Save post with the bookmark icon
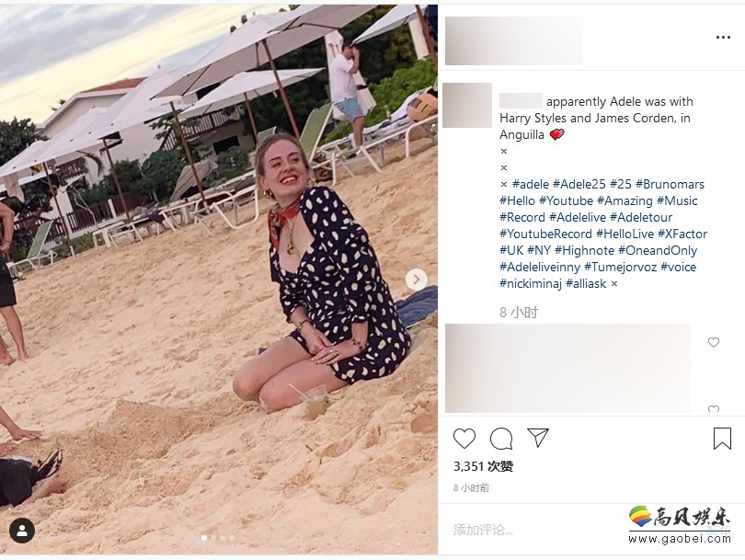 pos(722,439)
